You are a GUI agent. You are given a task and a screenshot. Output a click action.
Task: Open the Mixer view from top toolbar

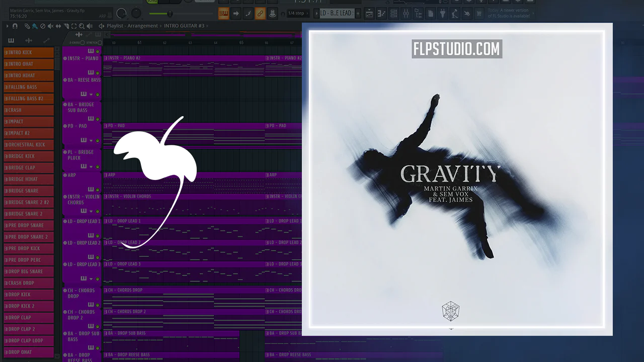pyautogui.click(x=406, y=13)
